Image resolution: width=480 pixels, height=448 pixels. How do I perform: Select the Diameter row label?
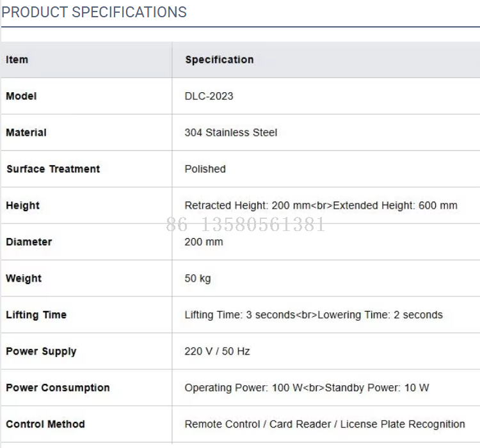click(29, 242)
